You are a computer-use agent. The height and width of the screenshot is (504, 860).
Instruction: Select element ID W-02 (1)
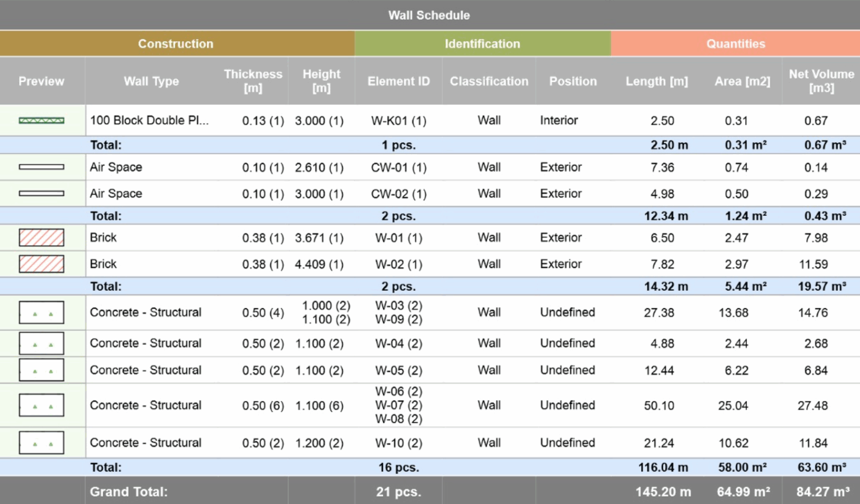coord(399,264)
